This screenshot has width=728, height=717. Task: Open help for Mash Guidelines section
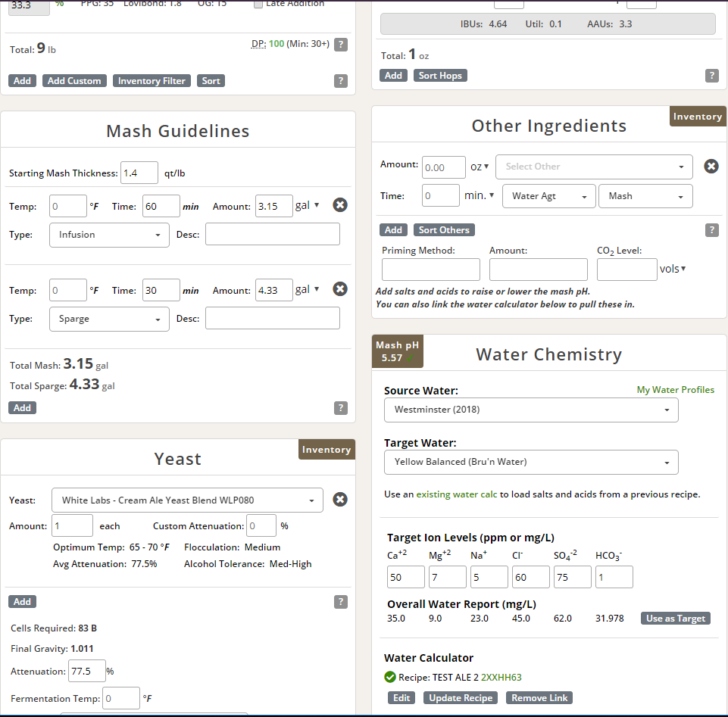click(341, 408)
